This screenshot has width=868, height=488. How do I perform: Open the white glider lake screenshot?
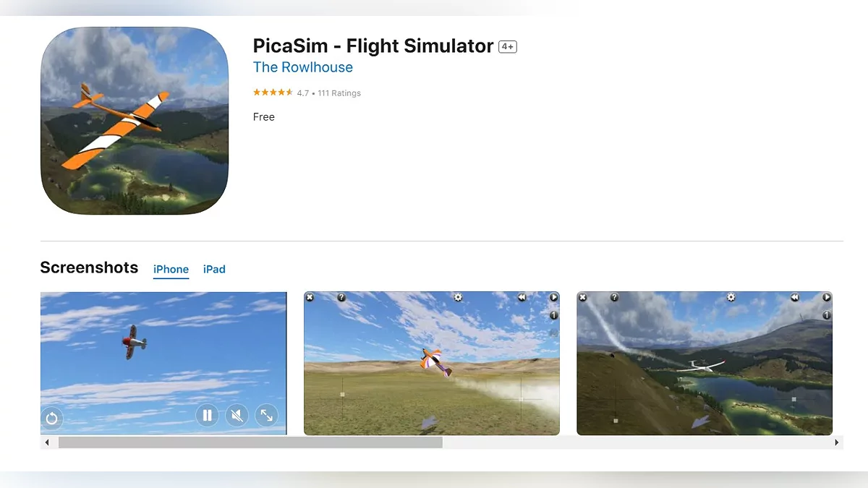click(705, 363)
